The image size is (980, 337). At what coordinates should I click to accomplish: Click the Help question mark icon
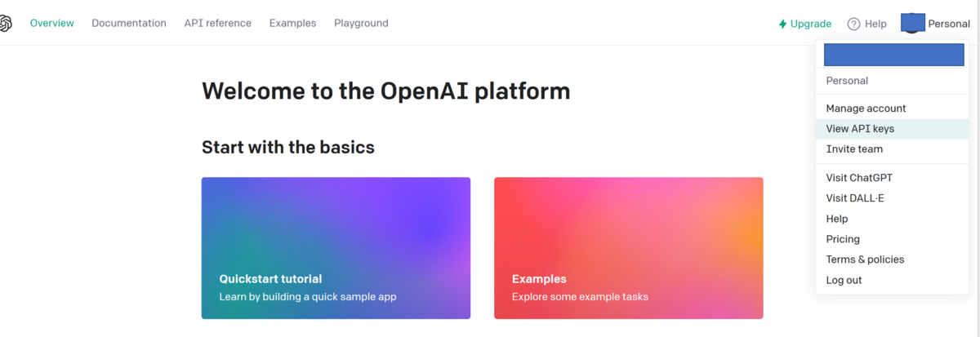click(853, 24)
